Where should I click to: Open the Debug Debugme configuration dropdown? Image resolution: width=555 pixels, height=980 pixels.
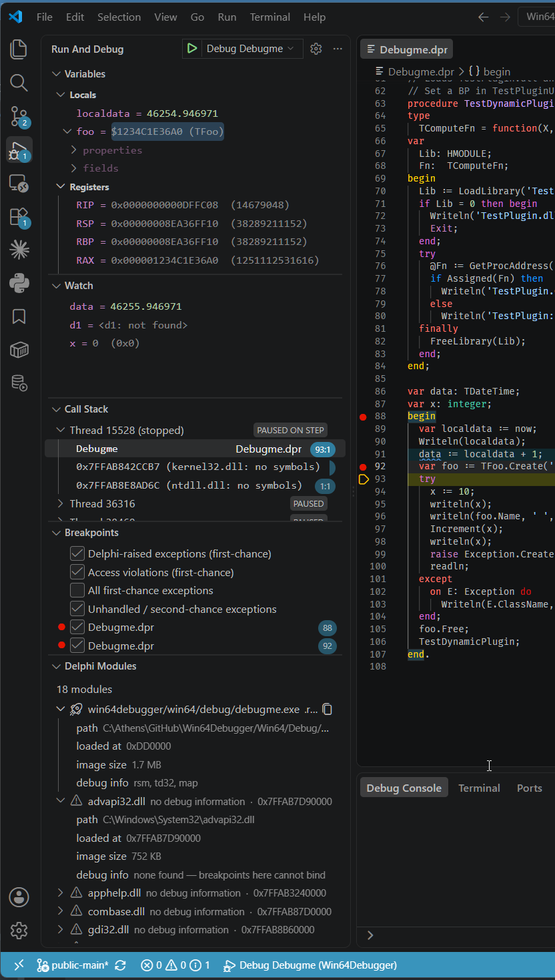249,49
